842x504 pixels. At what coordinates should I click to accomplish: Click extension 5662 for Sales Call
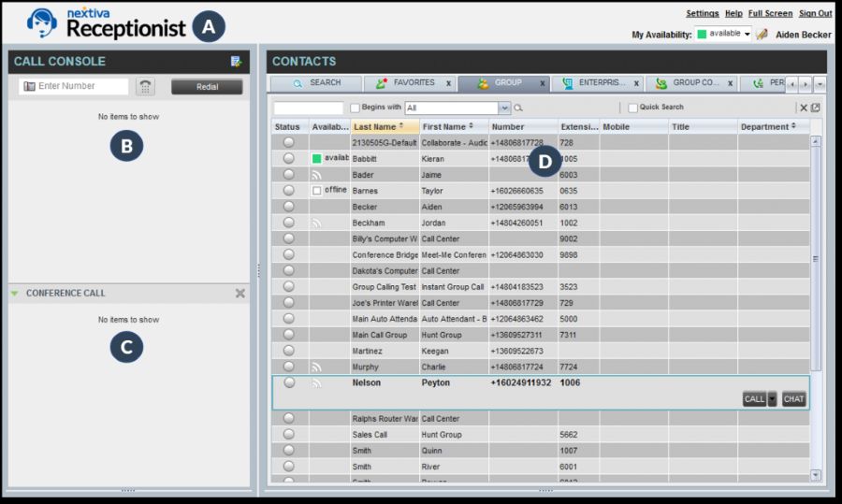(568, 435)
